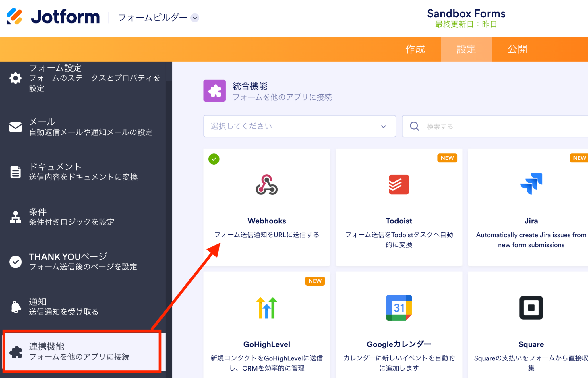
Task: Open the 選択してください category dropdown
Action: 299,126
